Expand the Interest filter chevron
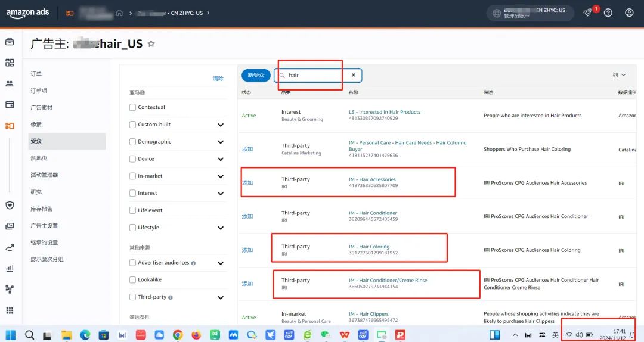644x342 pixels. [221, 194]
